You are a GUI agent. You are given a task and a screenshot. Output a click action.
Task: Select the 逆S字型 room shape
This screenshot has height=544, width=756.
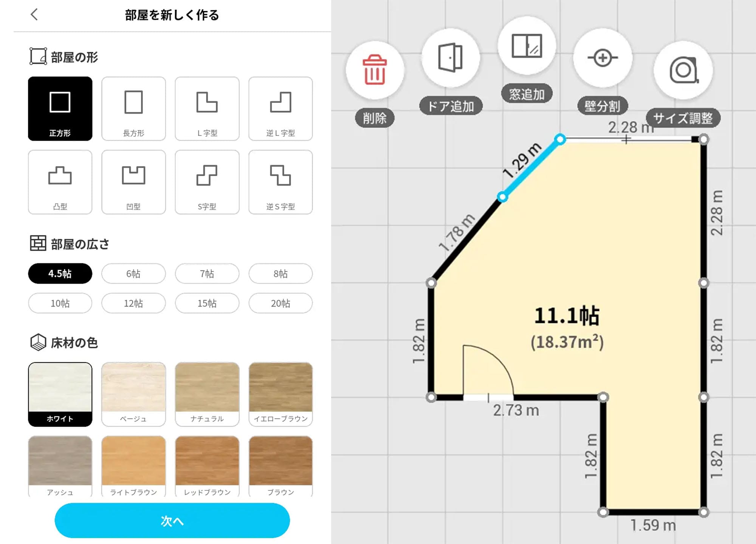(x=280, y=182)
